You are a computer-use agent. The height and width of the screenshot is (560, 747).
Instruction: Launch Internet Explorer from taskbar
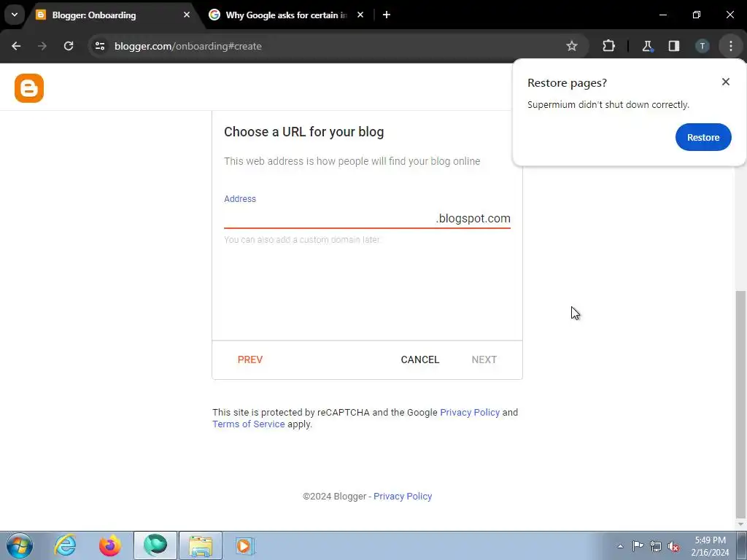(x=65, y=545)
